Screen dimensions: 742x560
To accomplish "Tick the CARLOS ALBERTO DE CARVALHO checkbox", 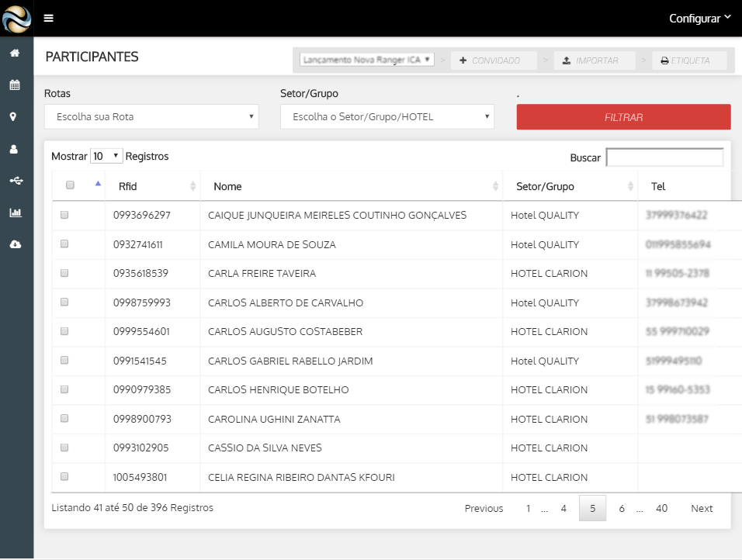I will coord(64,302).
